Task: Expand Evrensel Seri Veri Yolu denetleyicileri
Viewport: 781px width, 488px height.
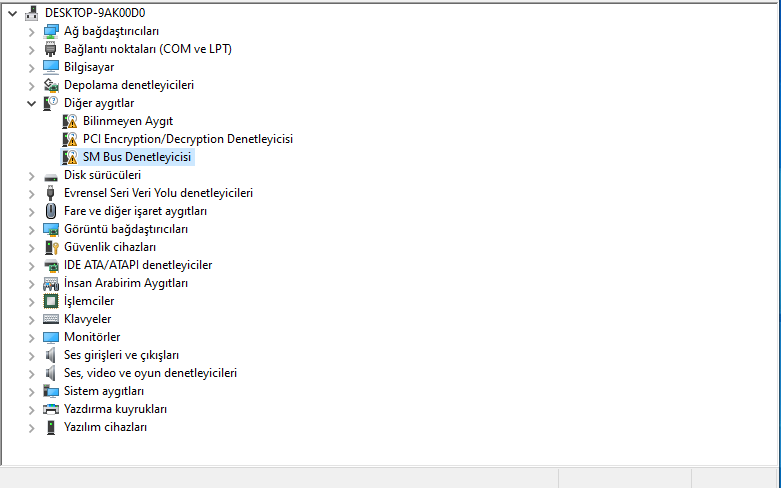Action: coord(31,194)
